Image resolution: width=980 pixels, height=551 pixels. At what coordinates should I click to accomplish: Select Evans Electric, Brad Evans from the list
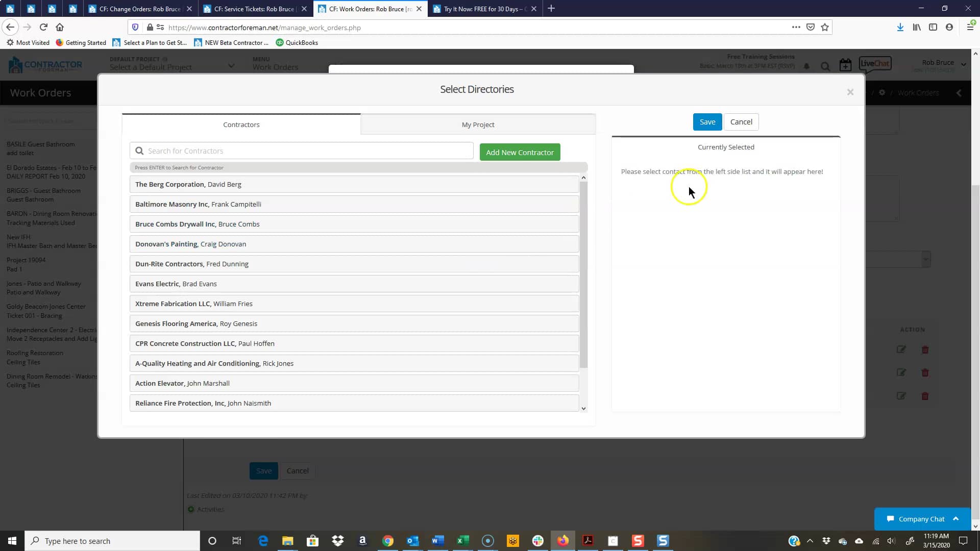[354, 284]
